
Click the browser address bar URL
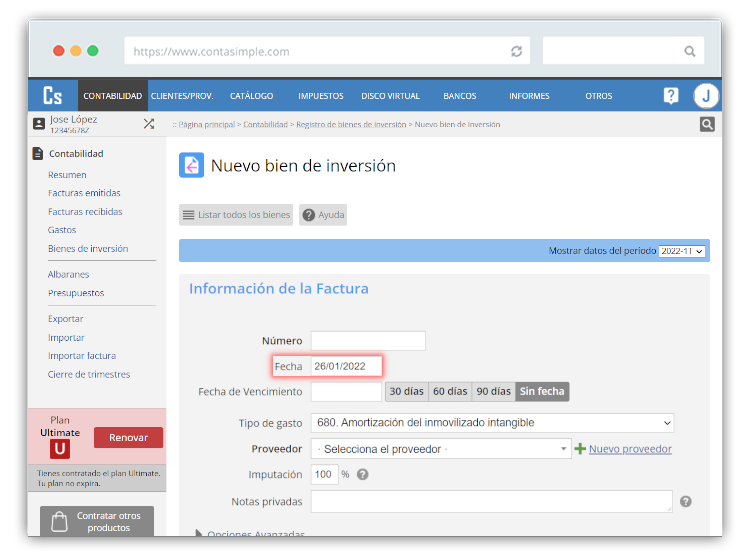[327, 51]
